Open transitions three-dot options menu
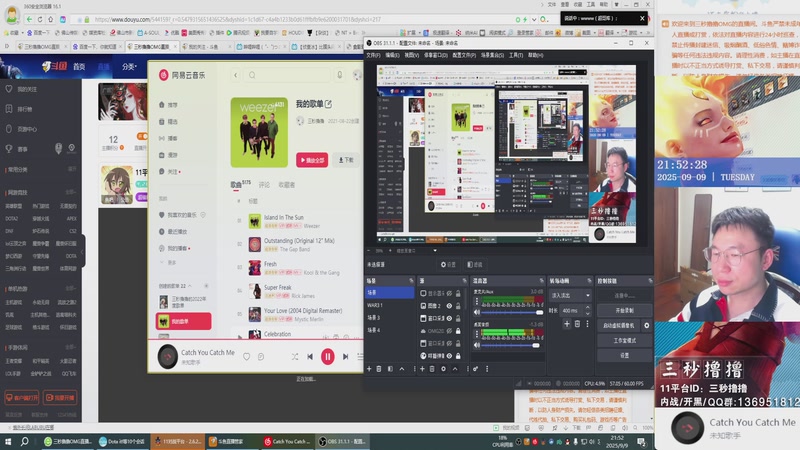The height and width of the screenshot is (450, 800). coord(587,324)
